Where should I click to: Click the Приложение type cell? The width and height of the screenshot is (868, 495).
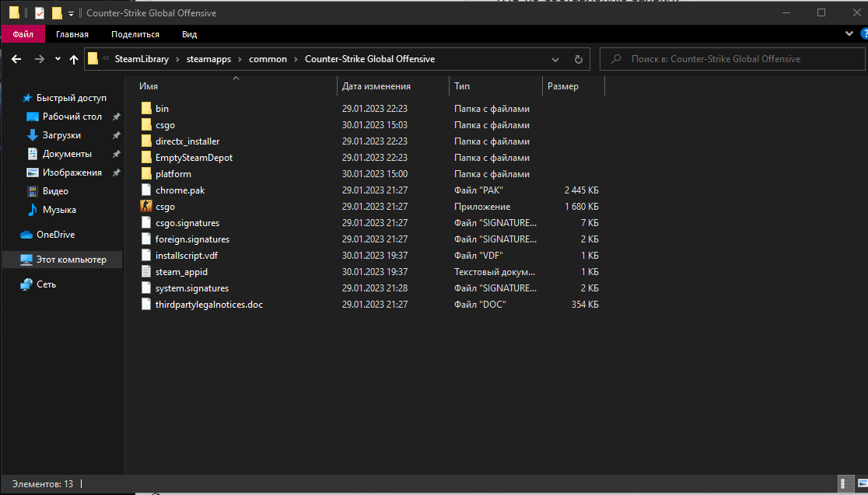point(482,207)
